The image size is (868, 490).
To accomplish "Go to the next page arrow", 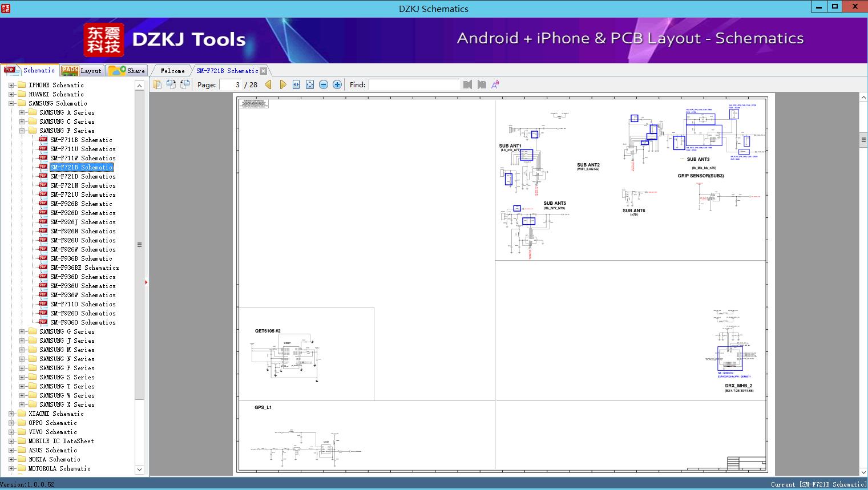I will (x=282, y=84).
